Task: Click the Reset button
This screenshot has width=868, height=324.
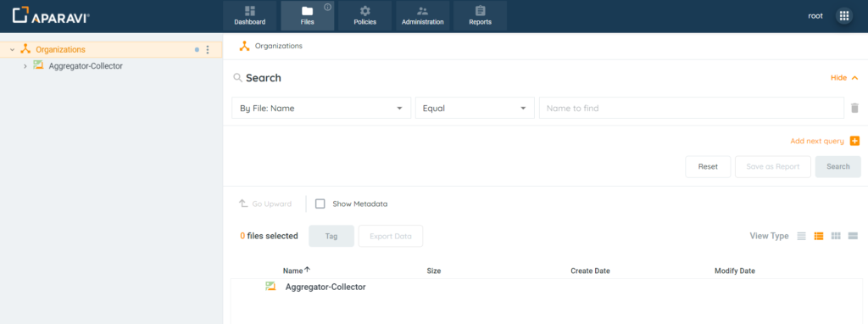Action: [x=708, y=167]
